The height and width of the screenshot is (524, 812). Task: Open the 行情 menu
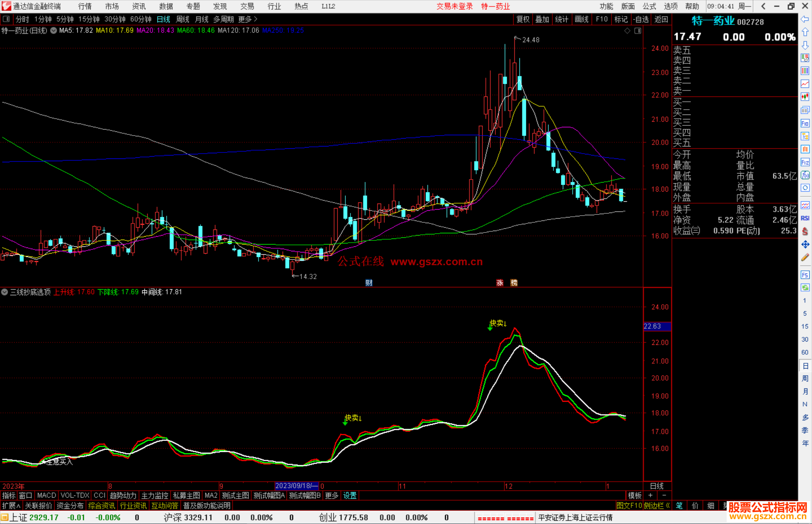(x=85, y=6)
